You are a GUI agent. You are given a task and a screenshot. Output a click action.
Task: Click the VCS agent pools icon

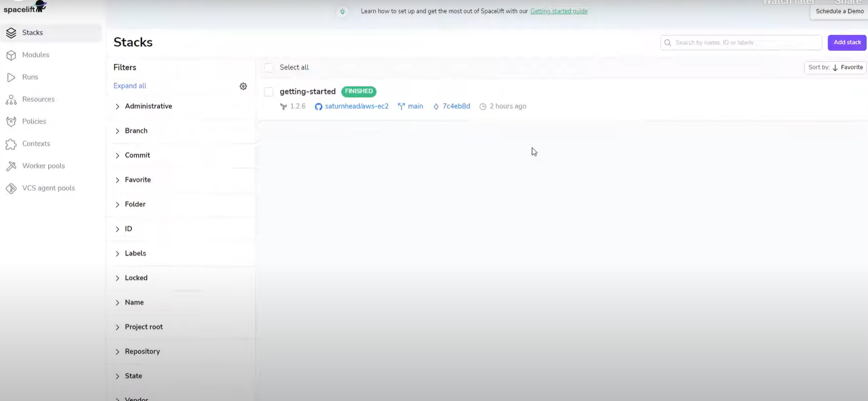click(11, 188)
